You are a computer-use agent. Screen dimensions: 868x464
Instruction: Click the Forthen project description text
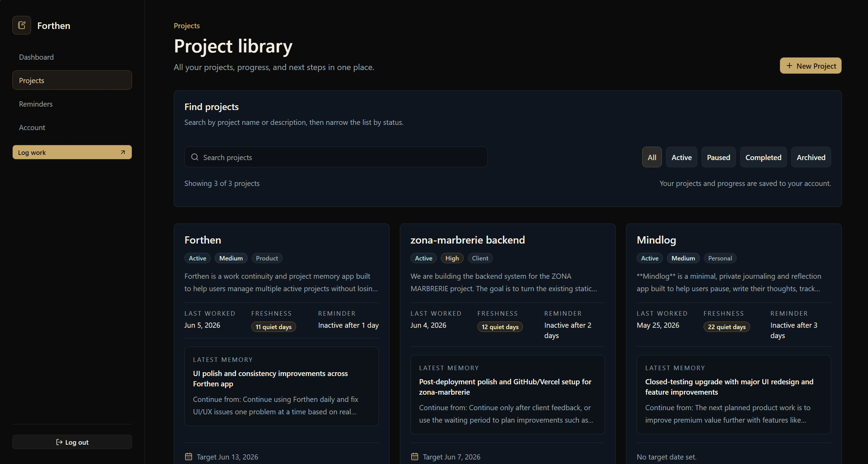point(281,282)
